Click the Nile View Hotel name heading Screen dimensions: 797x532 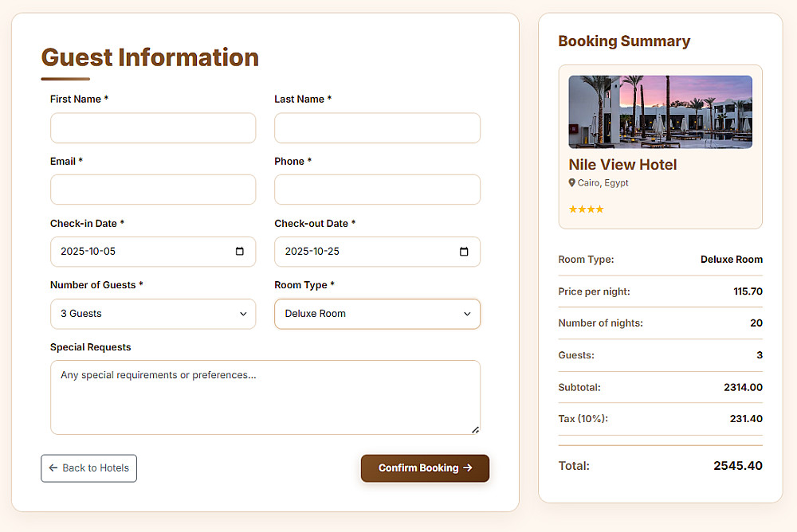(622, 165)
